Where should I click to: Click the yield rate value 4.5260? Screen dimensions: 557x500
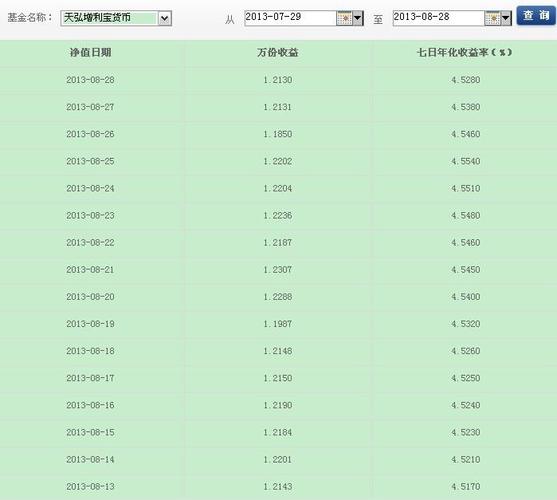pos(466,351)
